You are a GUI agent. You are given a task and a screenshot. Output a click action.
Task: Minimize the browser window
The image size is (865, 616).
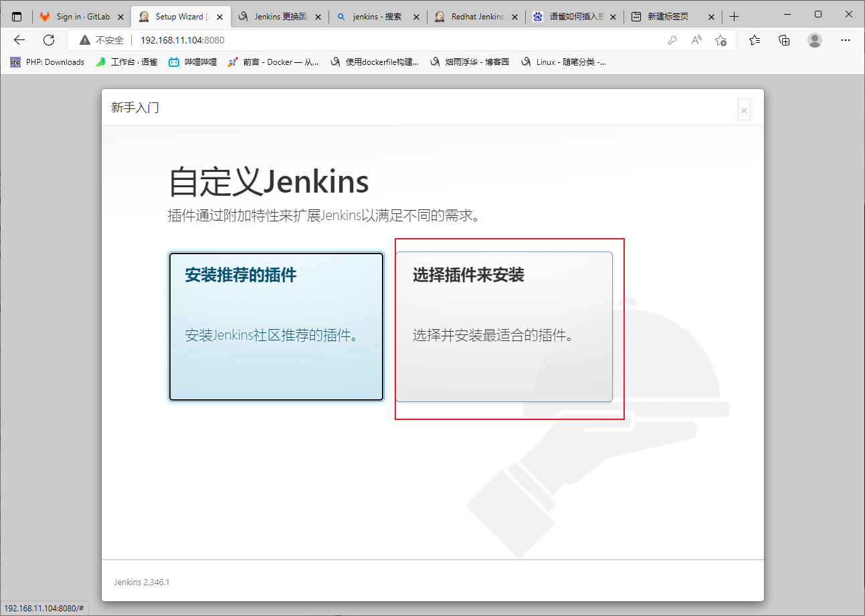[x=787, y=14]
